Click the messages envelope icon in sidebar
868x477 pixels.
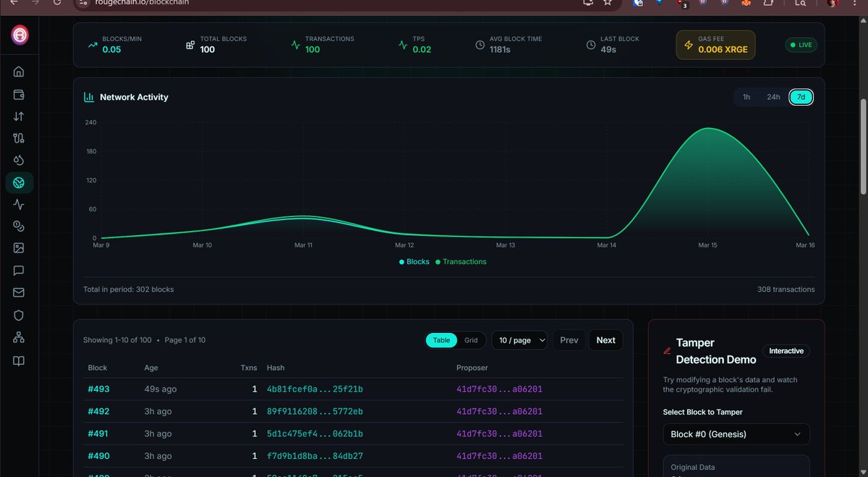18,292
